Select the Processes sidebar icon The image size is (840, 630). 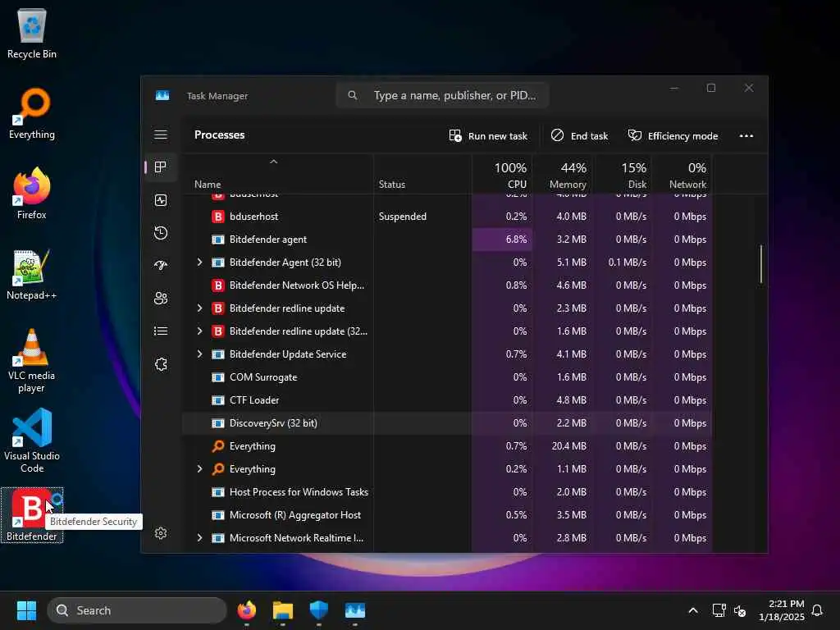click(161, 167)
